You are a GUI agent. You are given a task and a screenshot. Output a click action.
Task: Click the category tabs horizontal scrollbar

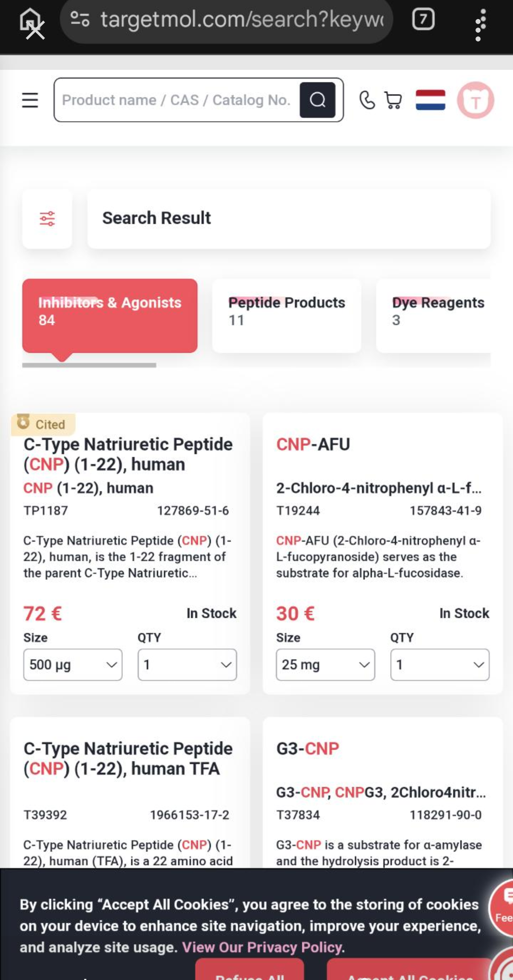pyautogui.click(x=89, y=365)
